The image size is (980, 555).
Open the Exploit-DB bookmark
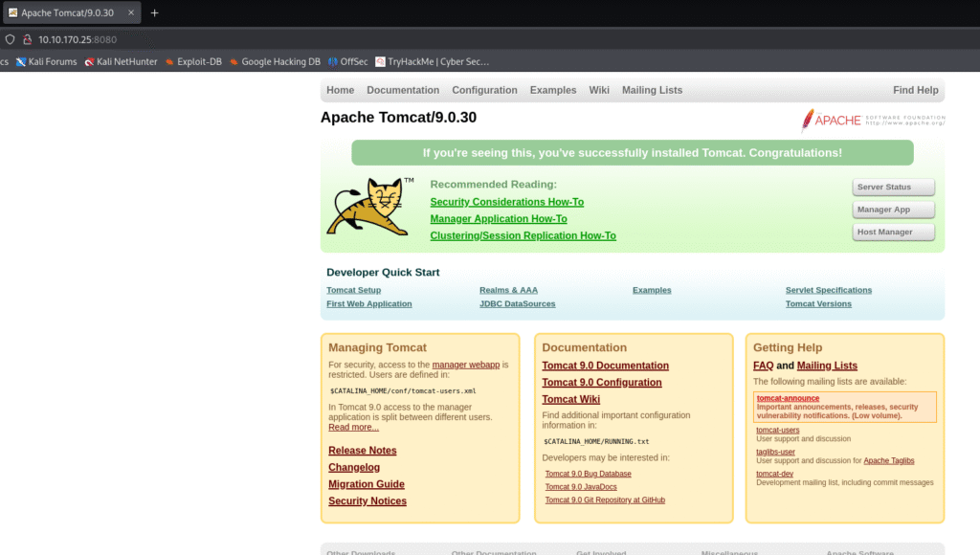click(192, 62)
